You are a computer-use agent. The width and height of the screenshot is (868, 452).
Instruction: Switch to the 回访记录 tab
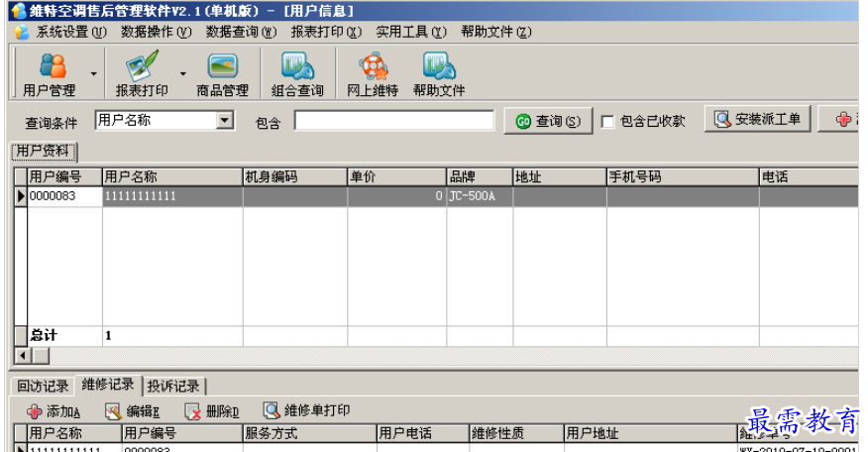(x=42, y=387)
